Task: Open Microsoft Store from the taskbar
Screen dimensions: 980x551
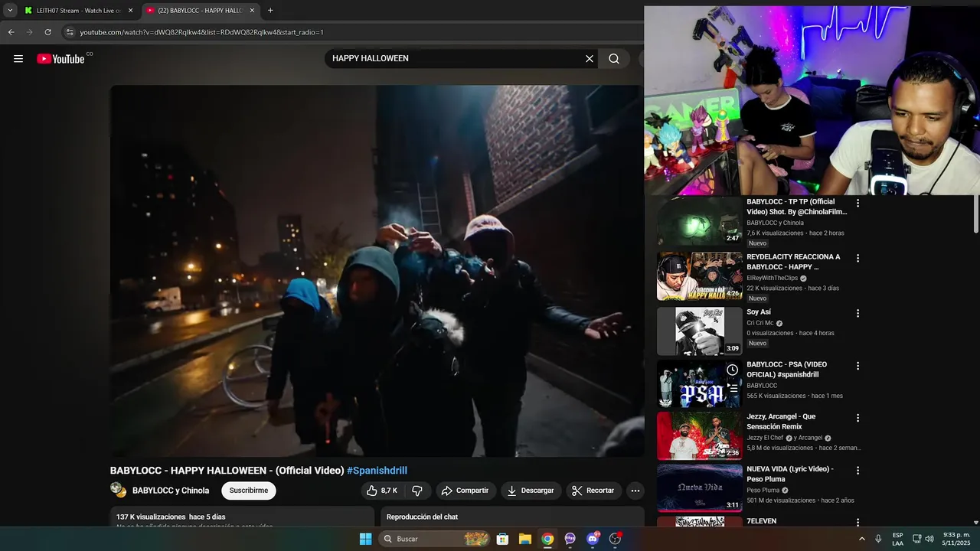Action: click(x=502, y=539)
